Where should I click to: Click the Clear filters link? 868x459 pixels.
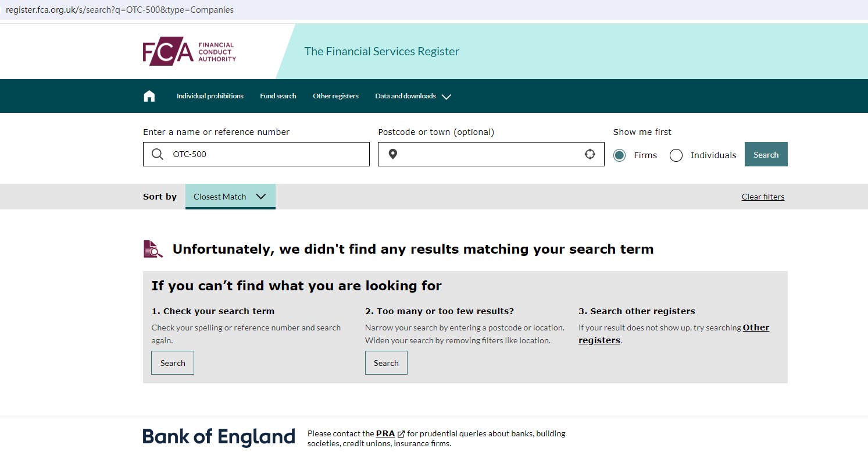click(763, 197)
